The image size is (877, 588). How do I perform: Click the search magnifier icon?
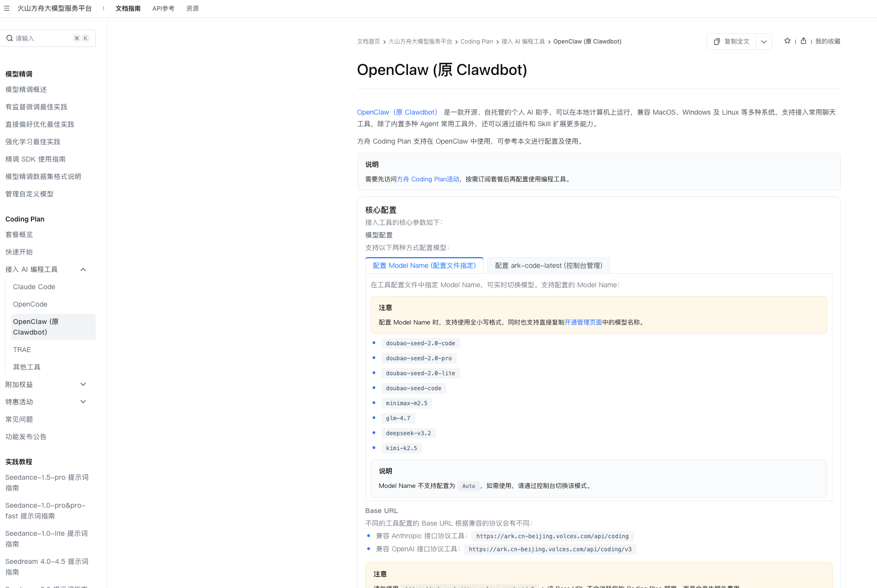[x=9, y=38]
